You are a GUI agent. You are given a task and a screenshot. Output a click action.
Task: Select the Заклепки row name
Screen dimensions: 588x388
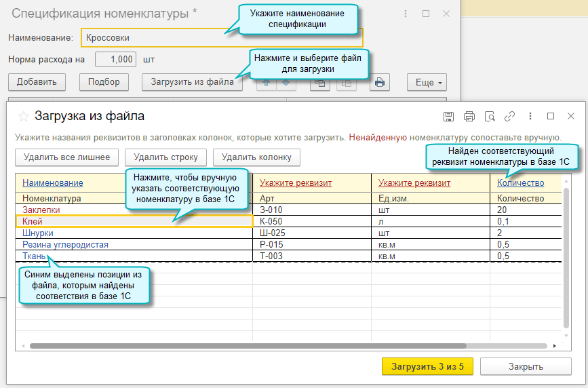(x=41, y=210)
